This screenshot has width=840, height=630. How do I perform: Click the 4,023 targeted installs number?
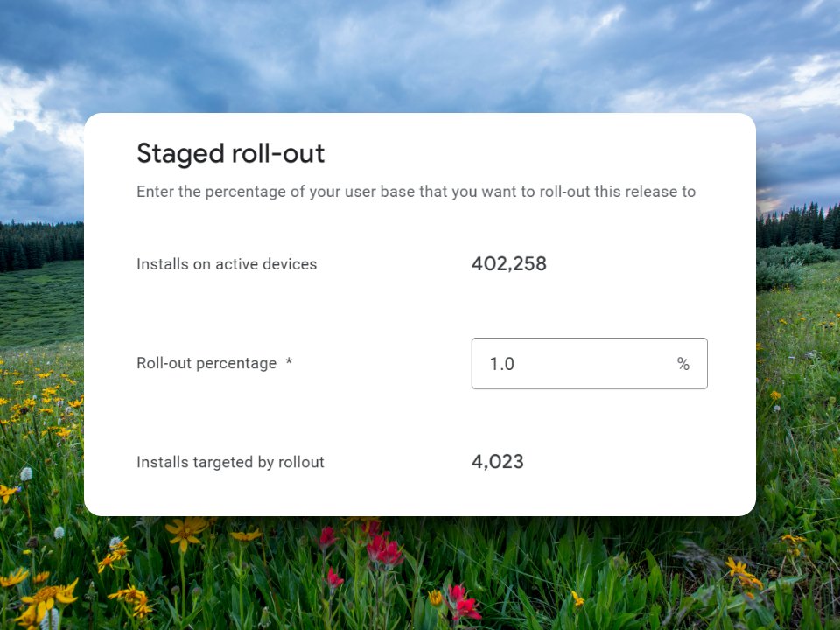click(x=498, y=462)
